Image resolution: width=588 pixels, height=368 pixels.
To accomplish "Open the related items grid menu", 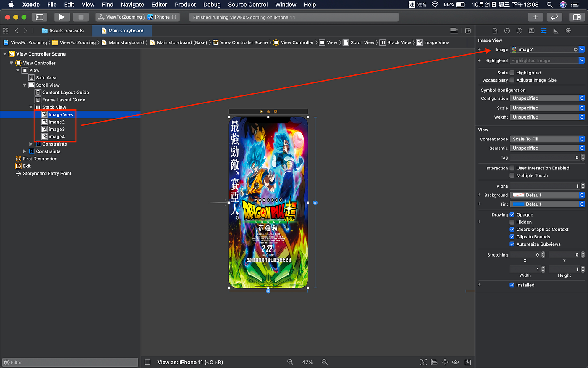I will point(5,31).
